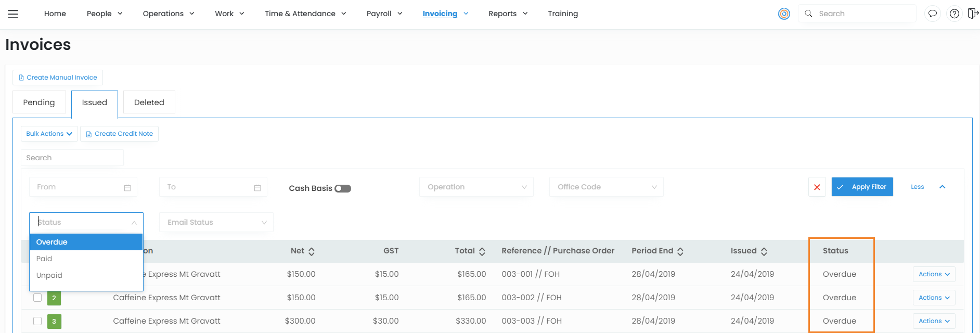Open the Bulk Actions dropdown
The height and width of the screenshot is (333, 980).
49,134
